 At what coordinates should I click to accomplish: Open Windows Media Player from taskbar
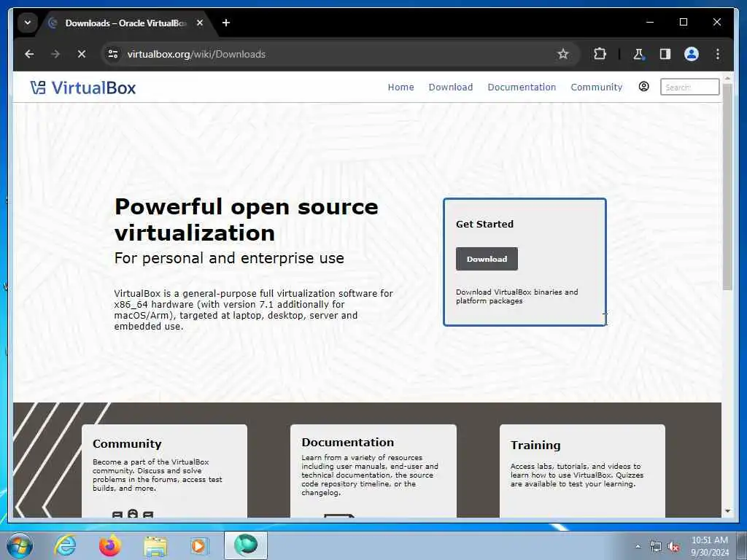pyautogui.click(x=198, y=545)
